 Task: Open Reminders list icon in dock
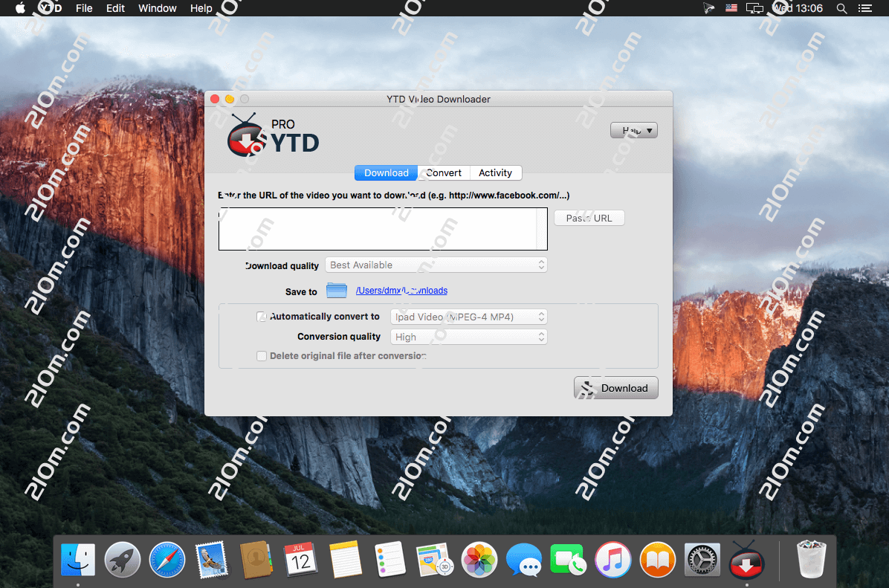click(390, 560)
